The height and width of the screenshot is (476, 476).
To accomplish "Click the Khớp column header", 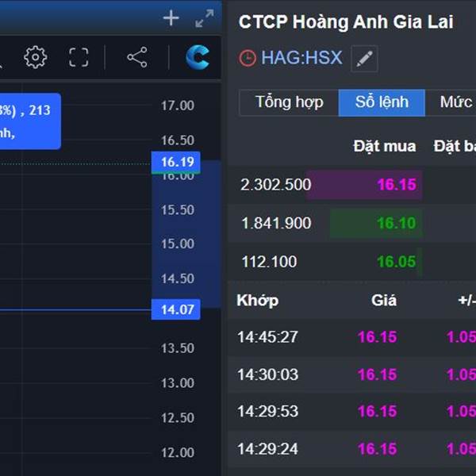I will click(x=257, y=301).
